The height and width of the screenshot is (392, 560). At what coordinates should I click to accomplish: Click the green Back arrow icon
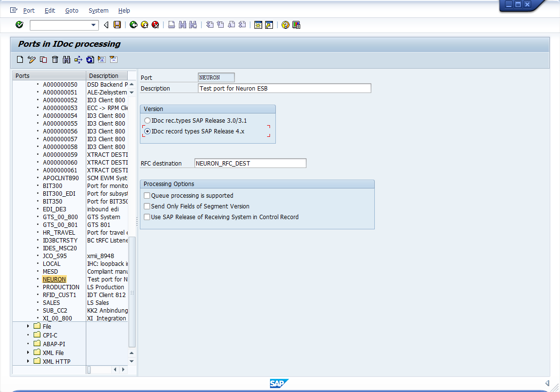(134, 25)
